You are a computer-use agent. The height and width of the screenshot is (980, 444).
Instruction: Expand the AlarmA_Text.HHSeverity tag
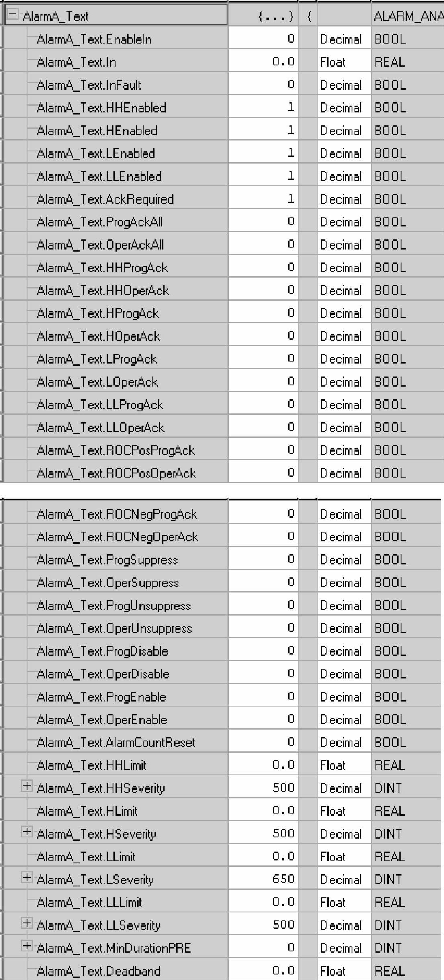coord(27,786)
